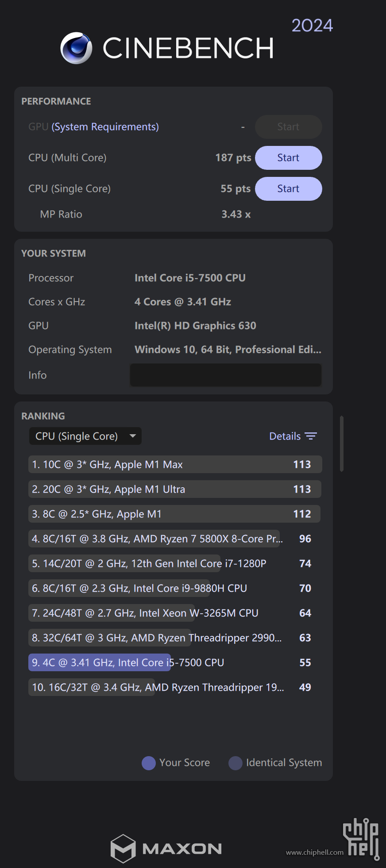This screenshot has height=868, width=386.
Task: Select ranking row Apple M1 Max
Action: (x=175, y=464)
